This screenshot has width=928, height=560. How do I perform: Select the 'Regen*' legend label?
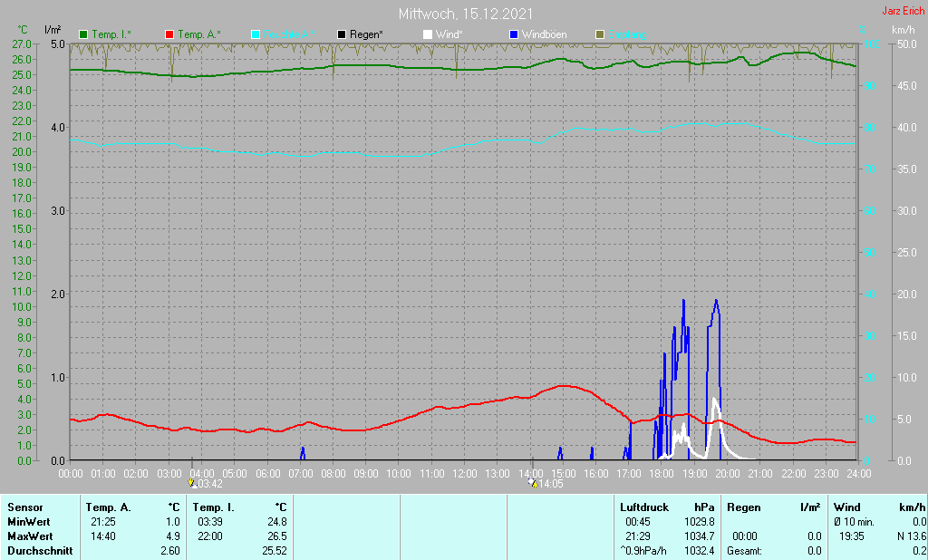(x=366, y=34)
